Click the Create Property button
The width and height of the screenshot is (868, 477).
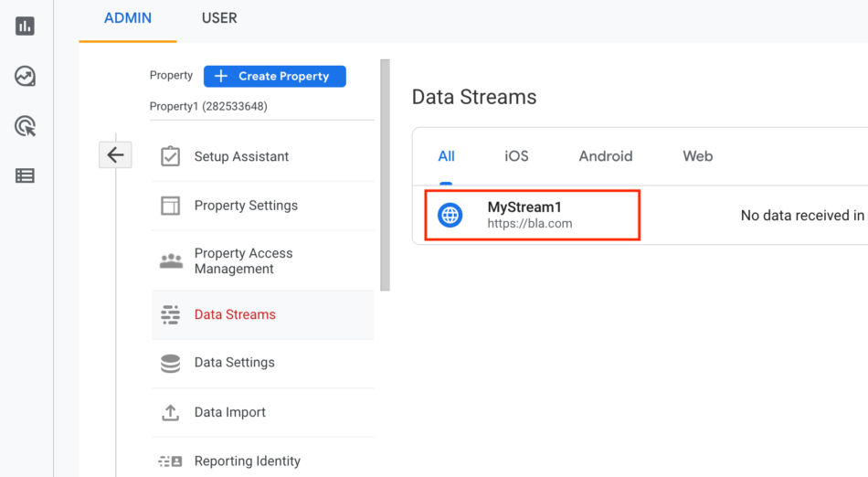[275, 77]
